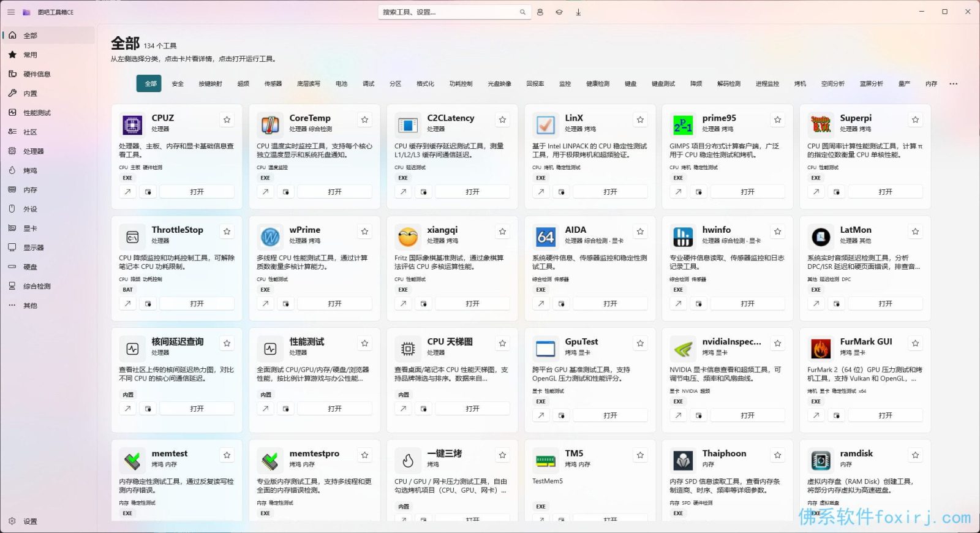Screen dimensions: 980x533
Task: Click the arrow icon on CoreTemp card
Action: pos(265,192)
